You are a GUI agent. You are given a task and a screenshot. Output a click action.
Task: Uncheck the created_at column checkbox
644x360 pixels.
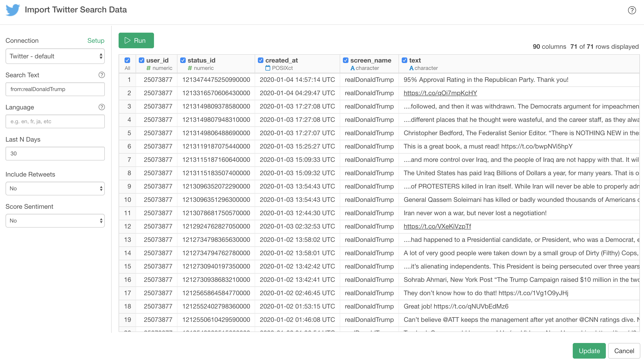pos(260,60)
